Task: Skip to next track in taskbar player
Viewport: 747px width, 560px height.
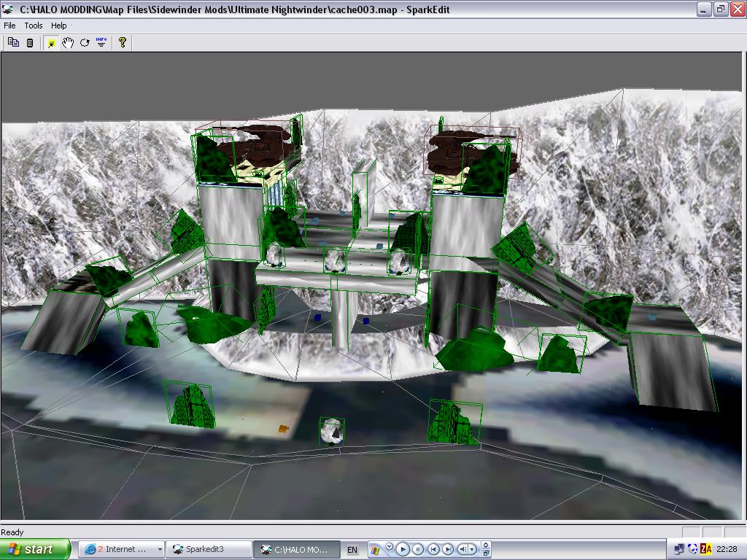Action: [x=447, y=550]
